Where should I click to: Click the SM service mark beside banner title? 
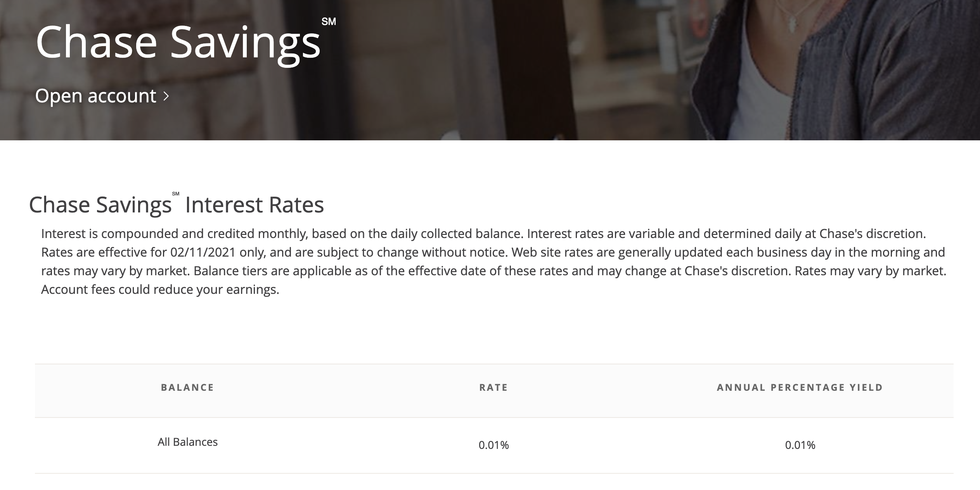tap(329, 22)
